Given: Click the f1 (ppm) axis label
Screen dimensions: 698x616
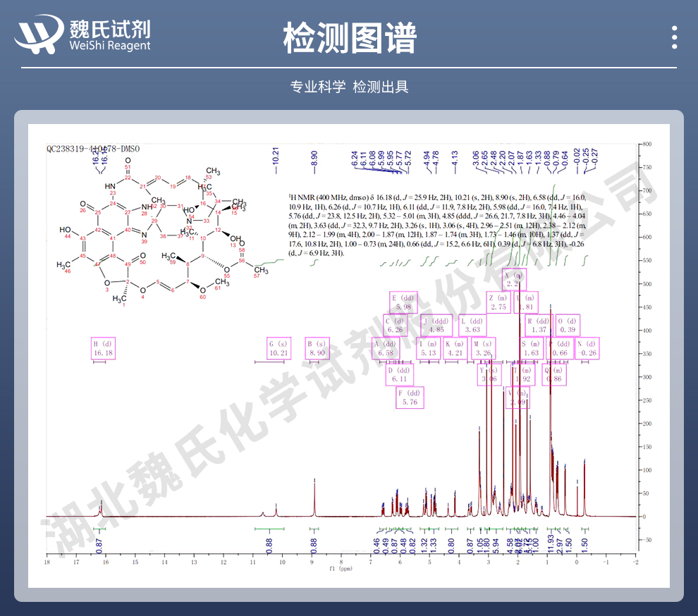Looking at the screenshot, I should [341, 567].
